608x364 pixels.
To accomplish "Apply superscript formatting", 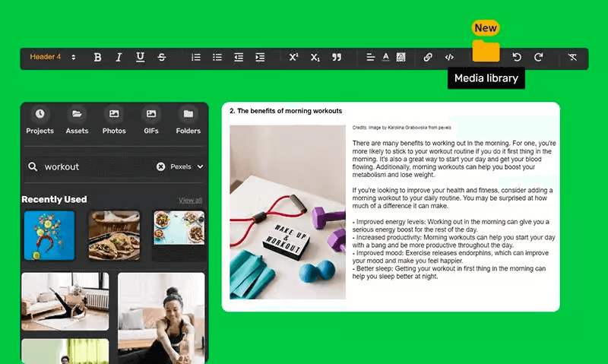I will point(293,58).
